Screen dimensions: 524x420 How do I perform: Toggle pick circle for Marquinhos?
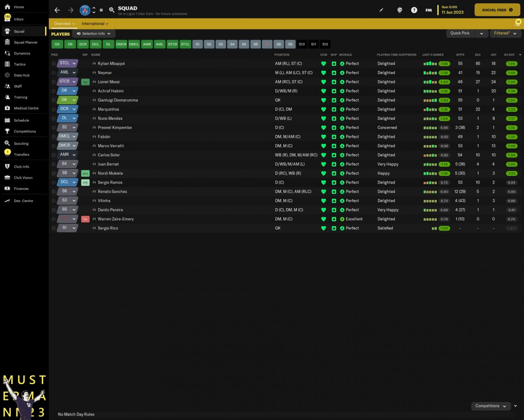point(54,109)
